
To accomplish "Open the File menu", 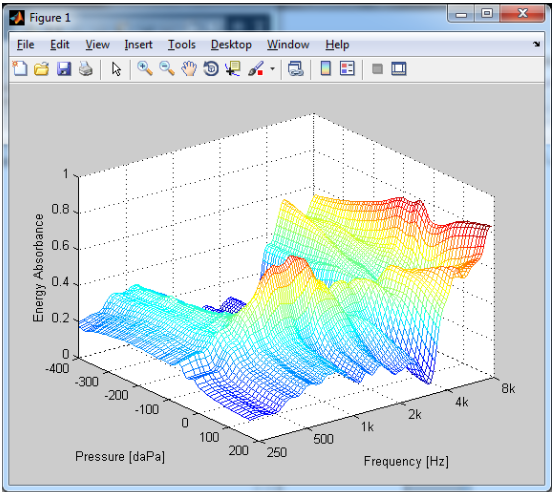I will tap(26, 45).
